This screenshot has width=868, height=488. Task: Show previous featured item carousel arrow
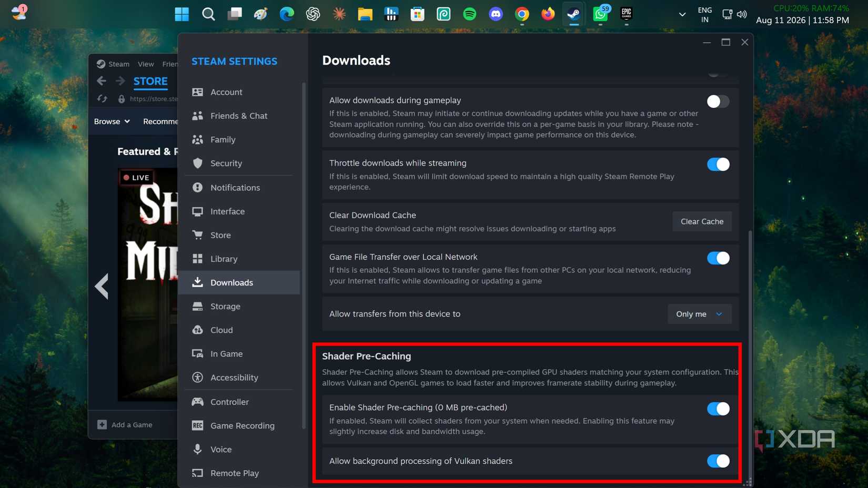coord(102,287)
